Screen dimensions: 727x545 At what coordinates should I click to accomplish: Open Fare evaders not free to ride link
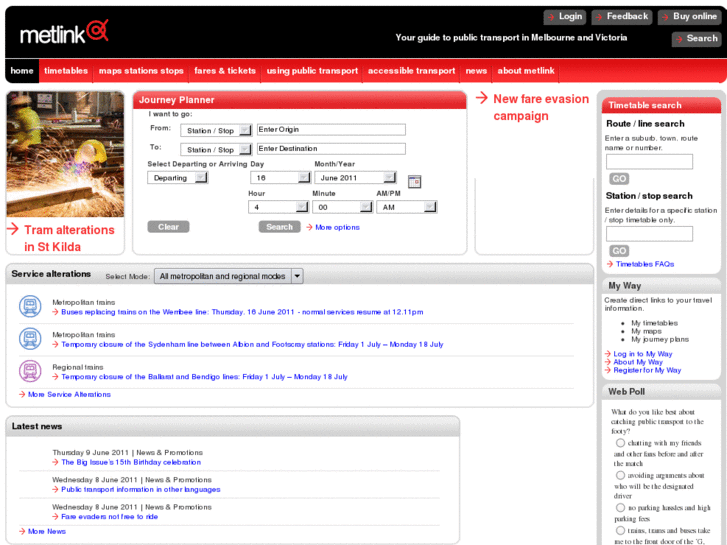(109, 517)
